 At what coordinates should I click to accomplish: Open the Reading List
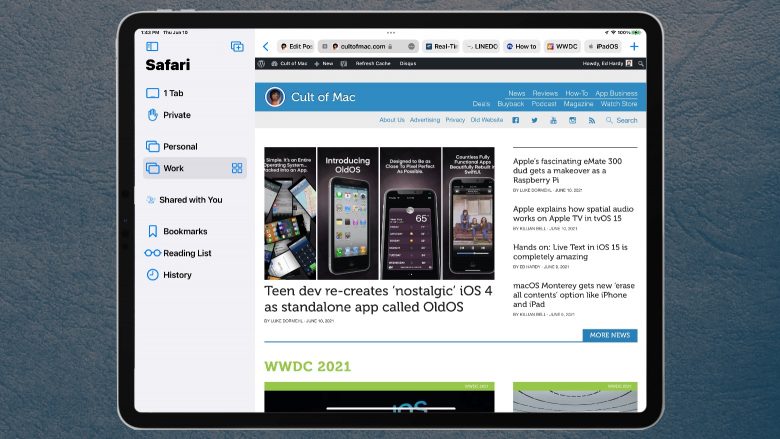tap(187, 253)
